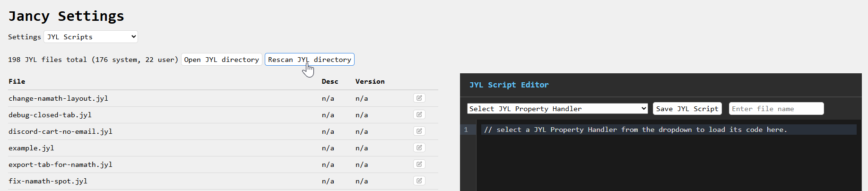Select export-tab-for-namath.jyl file name
The width and height of the screenshot is (868, 191).
click(x=61, y=165)
